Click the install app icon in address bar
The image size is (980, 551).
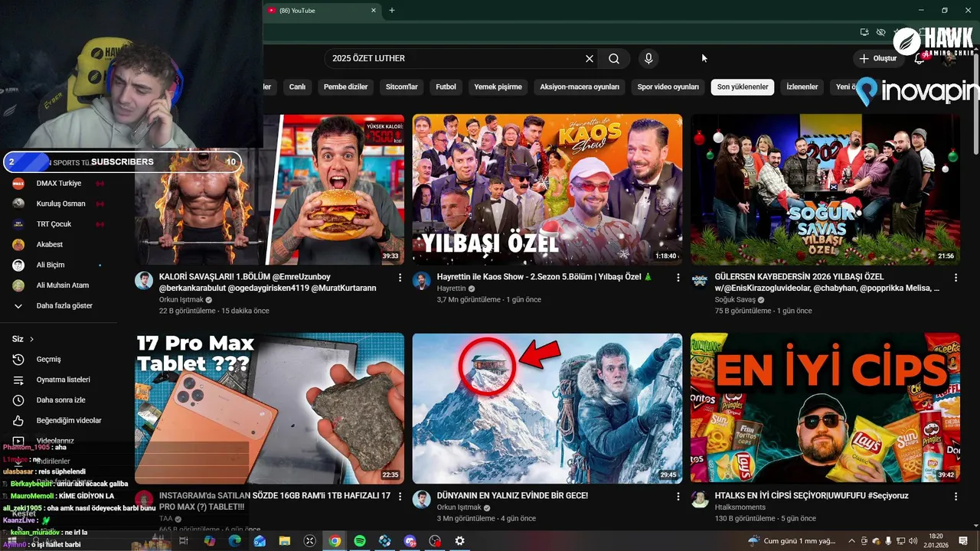pos(864,32)
